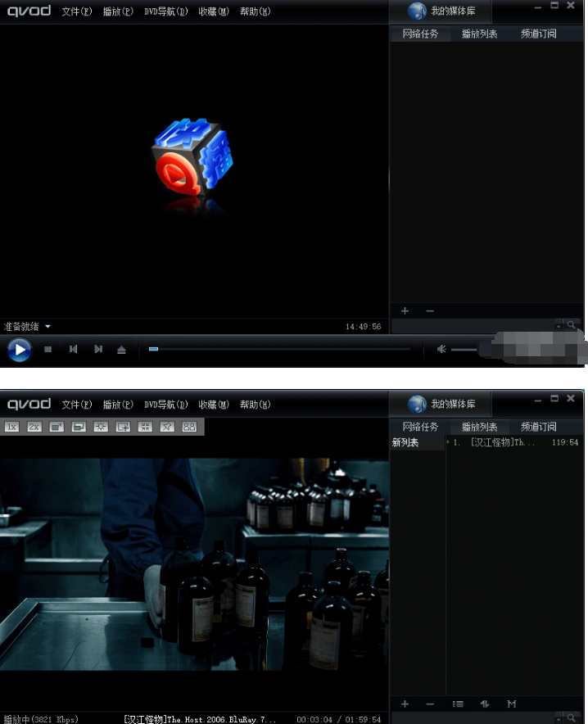
Task: Open 文件(F) menu in bottom window
Action: (77, 405)
